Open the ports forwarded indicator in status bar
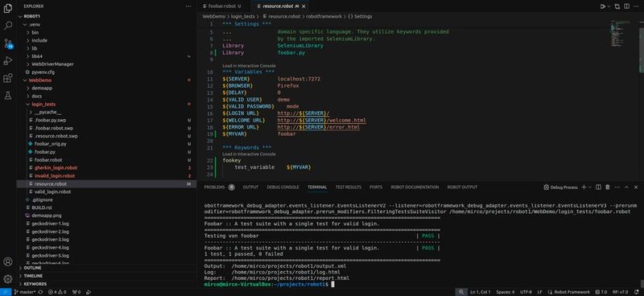 point(76,292)
